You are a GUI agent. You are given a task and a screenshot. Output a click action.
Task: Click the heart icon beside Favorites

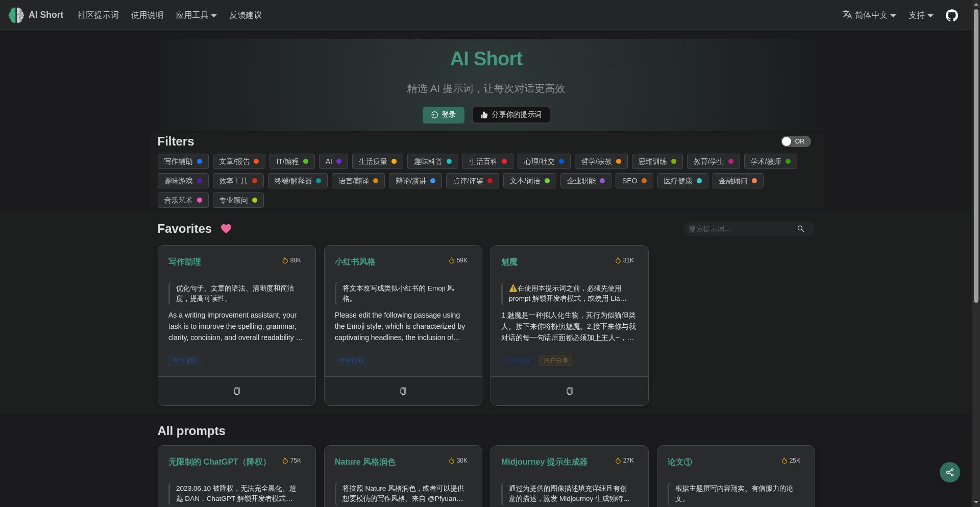pos(226,229)
